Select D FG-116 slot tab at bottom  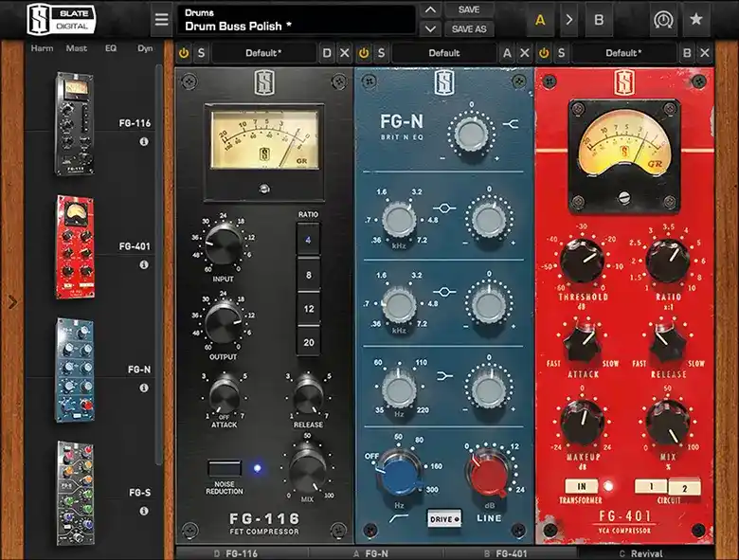(242, 553)
